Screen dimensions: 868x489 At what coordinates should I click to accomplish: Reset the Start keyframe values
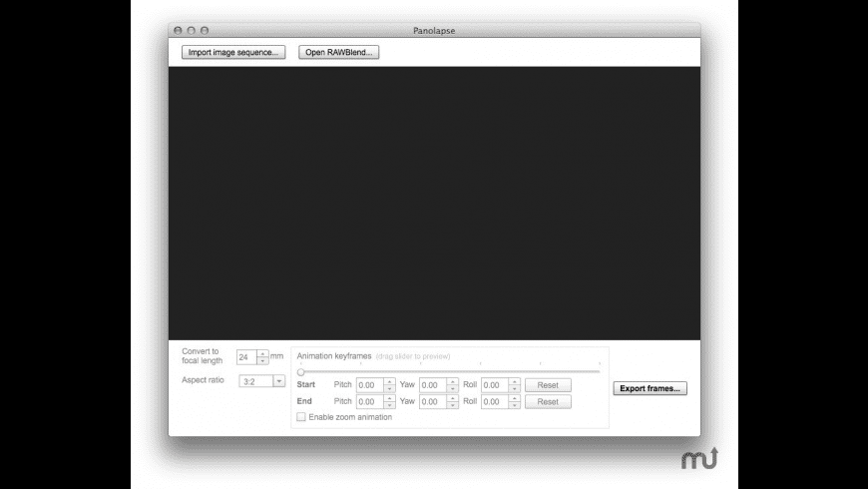[x=548, y=385]
